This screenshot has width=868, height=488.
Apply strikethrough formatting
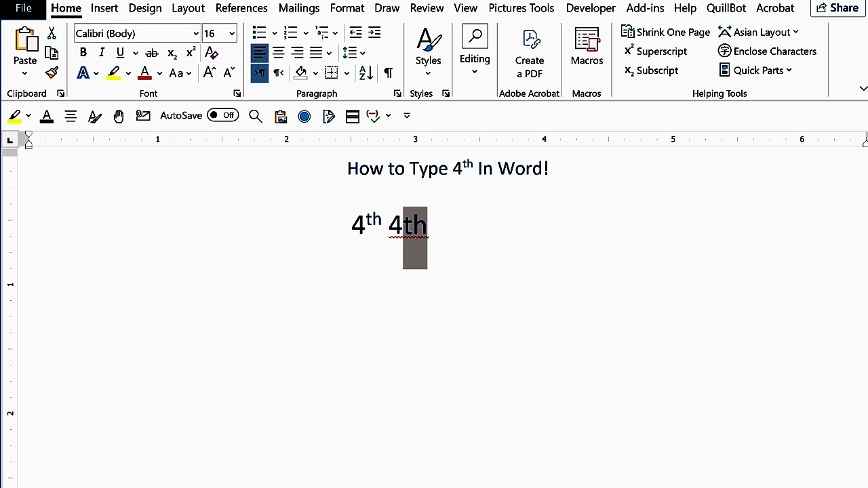point(152,53)
